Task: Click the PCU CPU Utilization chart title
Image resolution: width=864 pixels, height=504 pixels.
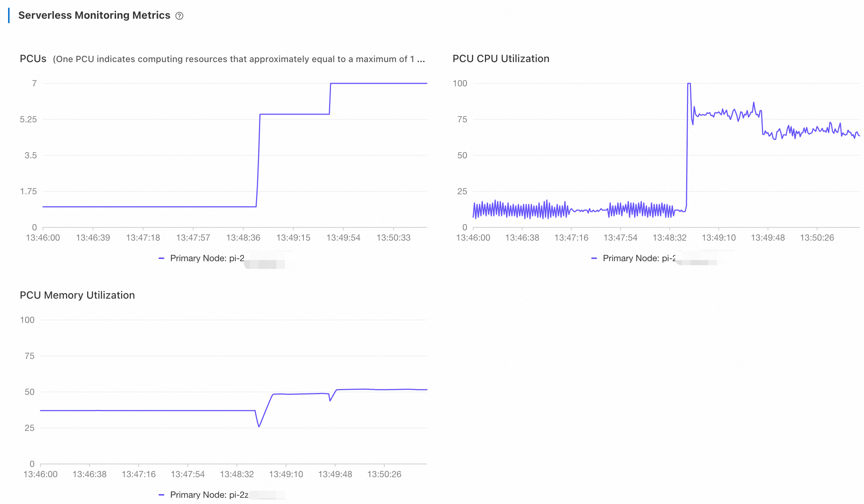Action: click(501, 59)
